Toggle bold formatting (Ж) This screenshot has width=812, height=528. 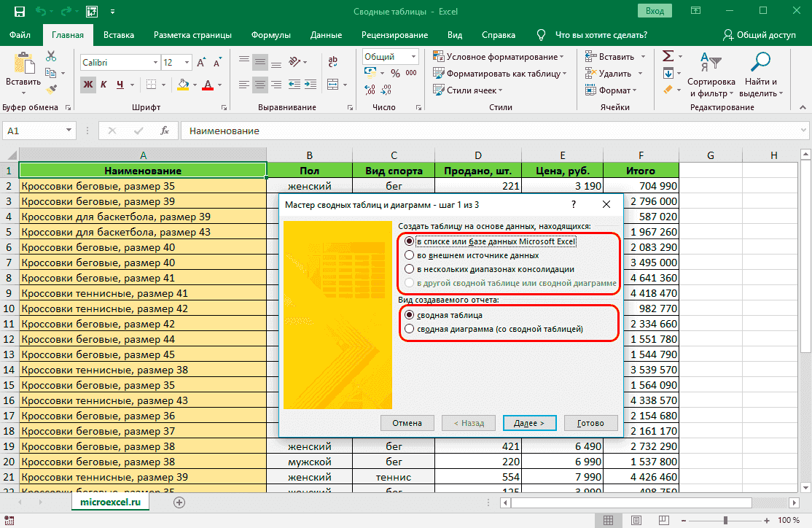click(x=88, y=85)
